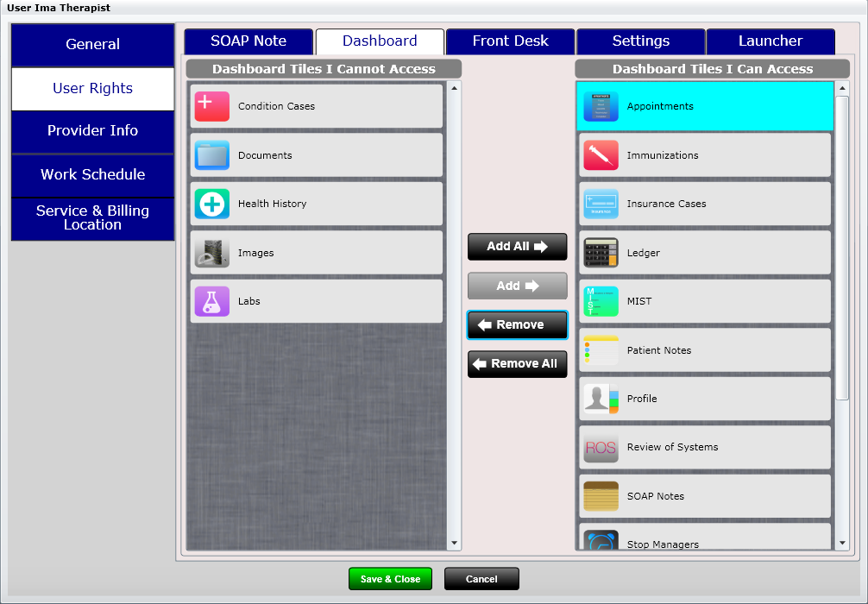Select the Patient Notes icon
868x604 pixels.
[x=601, y=349]
